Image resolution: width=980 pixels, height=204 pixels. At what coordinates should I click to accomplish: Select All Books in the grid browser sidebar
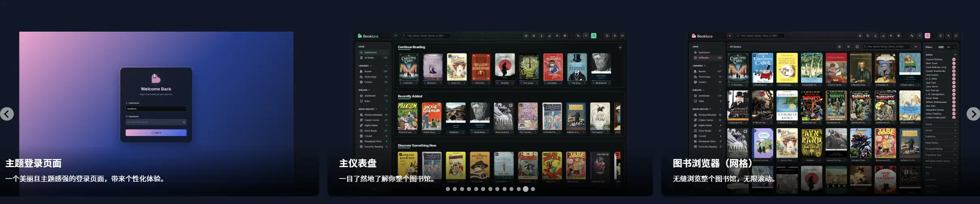(x=704, y=58)
